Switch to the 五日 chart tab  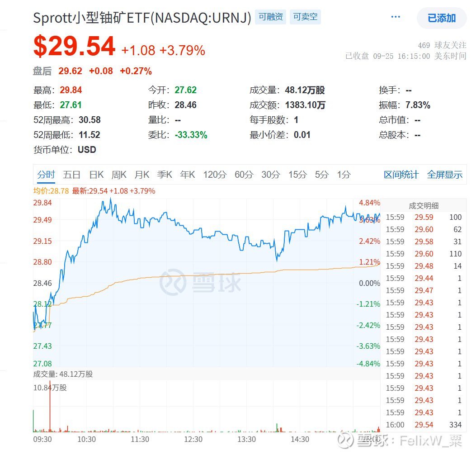pyautogui.click(x=71, y=175)
